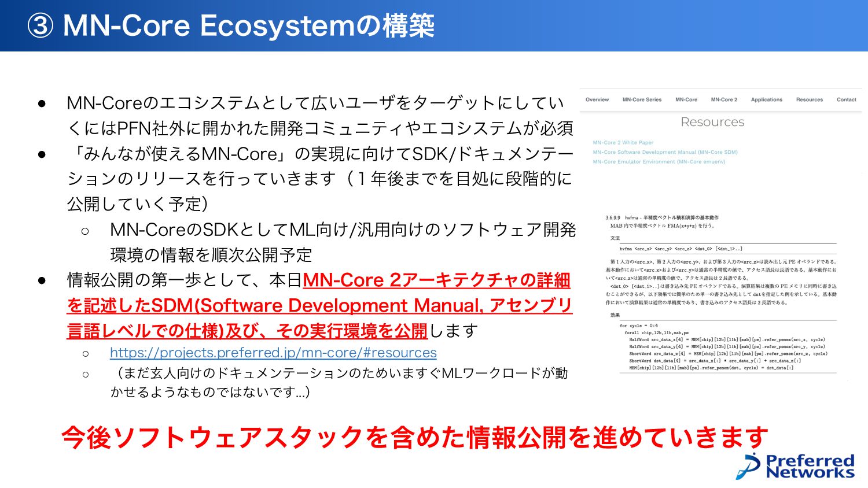Select the MN-Core nav item
This screenshot has height=488, width=868.
point(686,100)
